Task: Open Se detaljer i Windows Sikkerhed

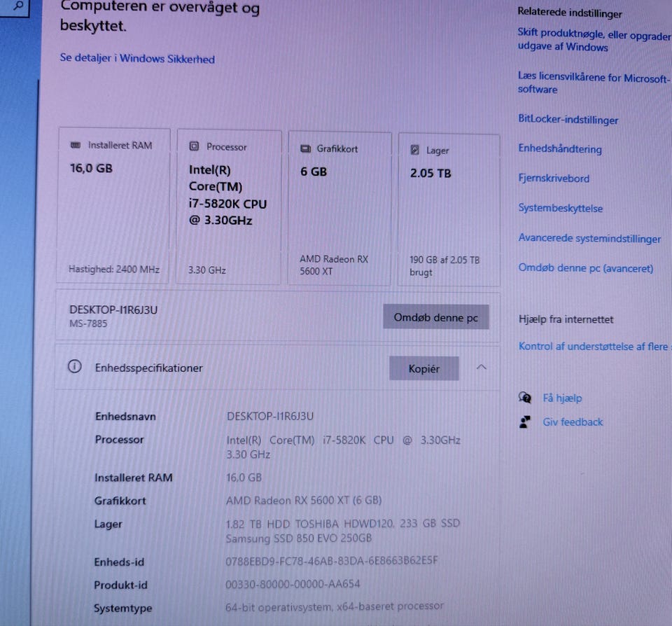Action: [137, 58]
